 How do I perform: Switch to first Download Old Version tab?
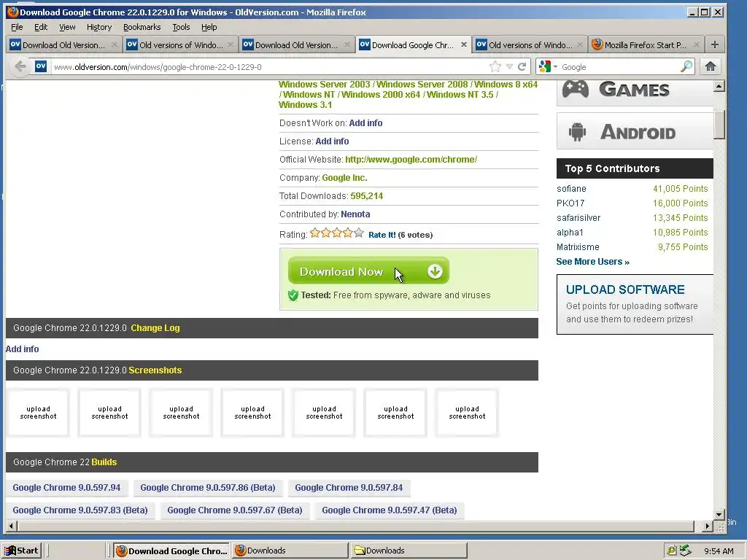point(63,44)
